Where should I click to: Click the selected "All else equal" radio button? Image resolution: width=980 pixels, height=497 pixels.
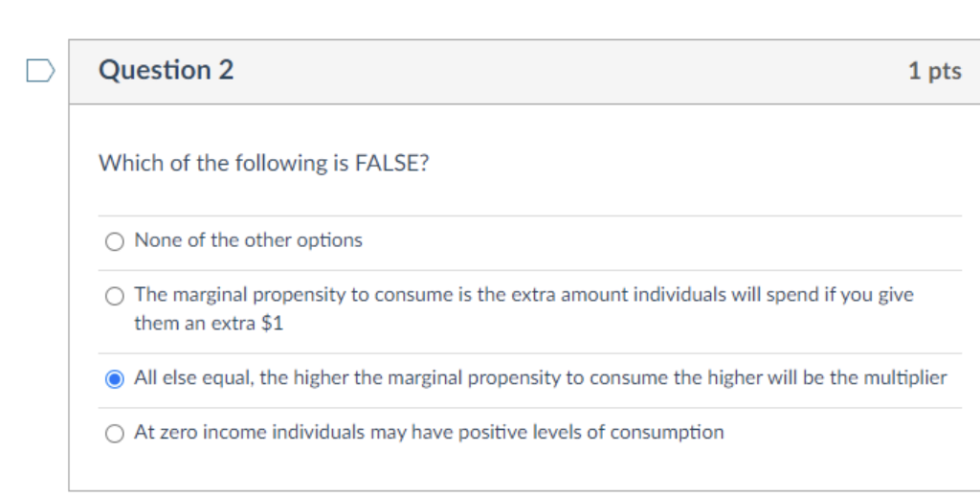pyautogui.click(x=115, y=379)
